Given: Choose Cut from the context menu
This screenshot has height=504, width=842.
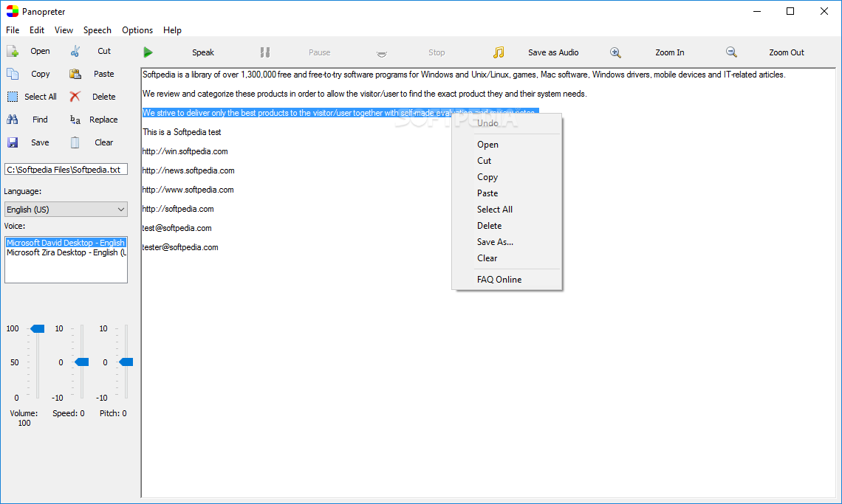Looking at the screenshot, I should tap(507, 160).
